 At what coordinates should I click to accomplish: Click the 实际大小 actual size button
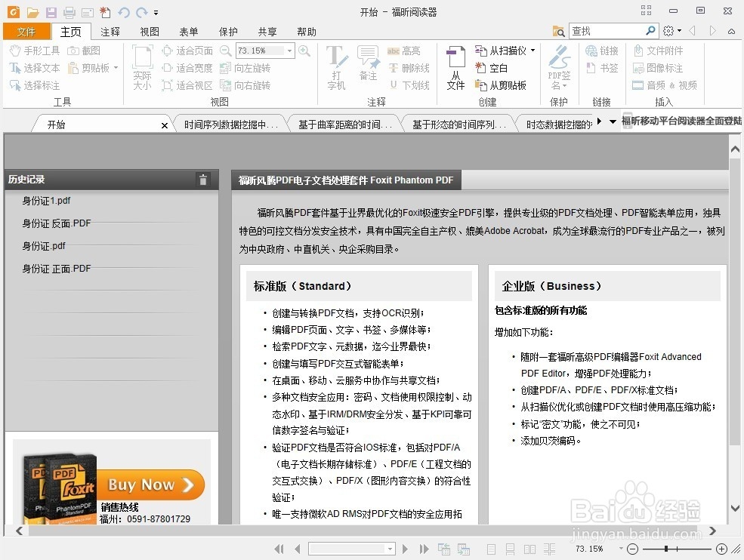click(142, 67)
